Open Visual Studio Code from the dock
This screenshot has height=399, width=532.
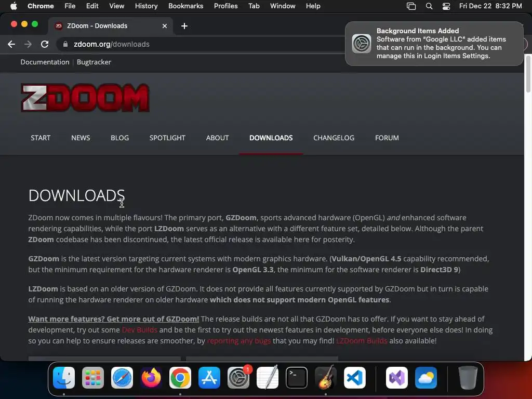[x=355, y=378]
